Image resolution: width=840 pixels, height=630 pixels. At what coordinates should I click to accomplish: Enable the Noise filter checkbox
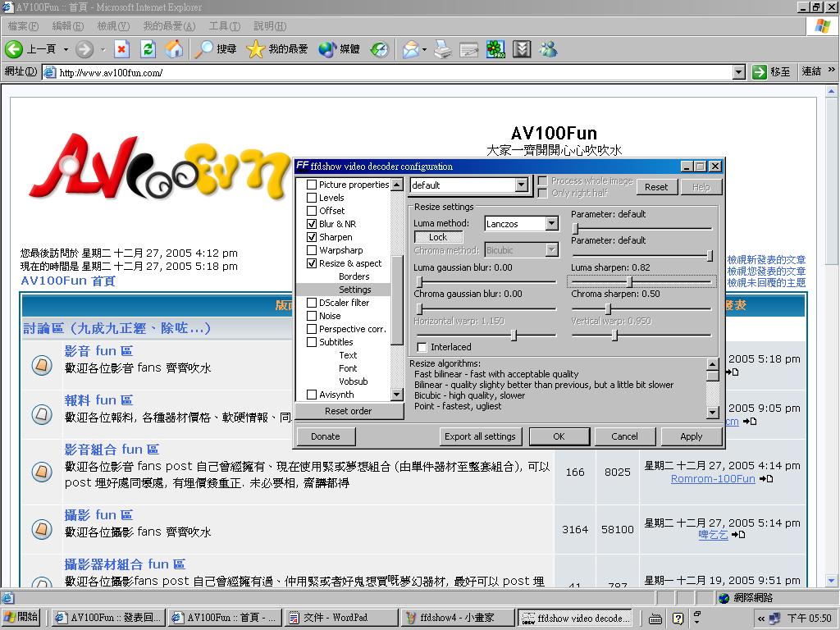(312, 316)
